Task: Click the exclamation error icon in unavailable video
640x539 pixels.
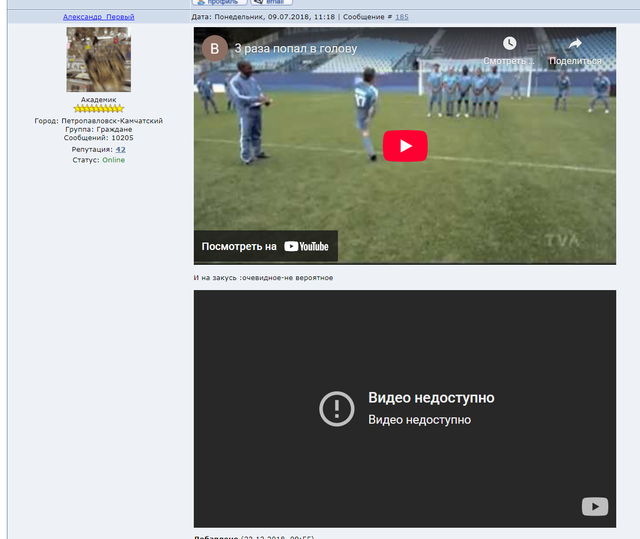Action: click(336, 409)
